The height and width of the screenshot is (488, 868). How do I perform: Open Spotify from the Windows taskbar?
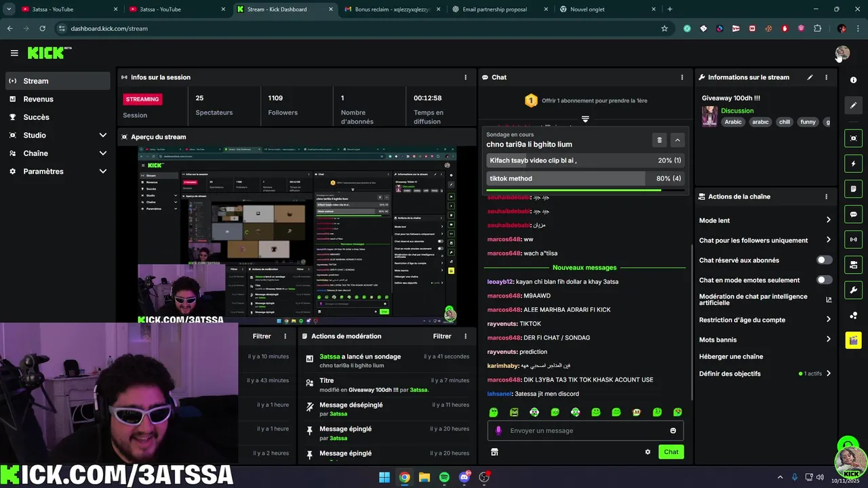[x=444, y=477]
